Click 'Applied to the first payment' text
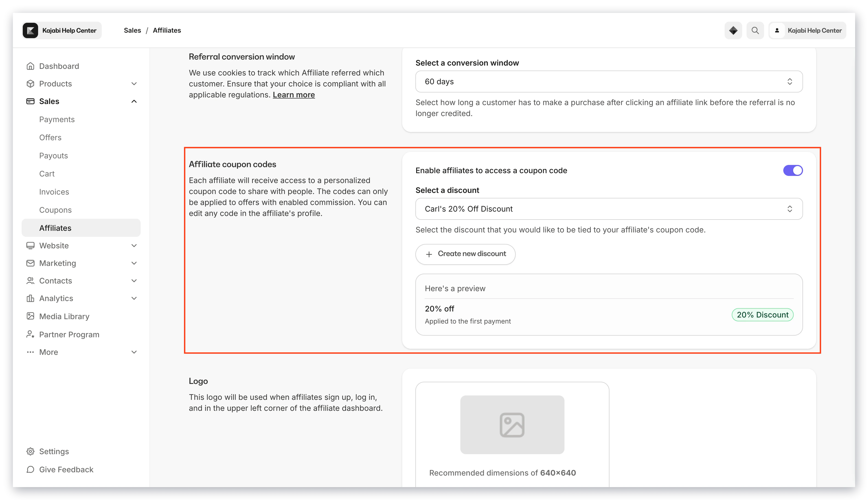 coord(468,321)
